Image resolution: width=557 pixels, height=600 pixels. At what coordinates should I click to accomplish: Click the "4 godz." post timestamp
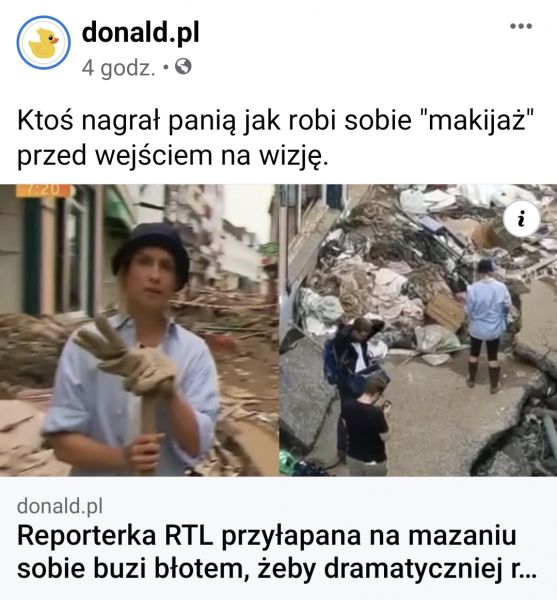click(x=119, y=68)
